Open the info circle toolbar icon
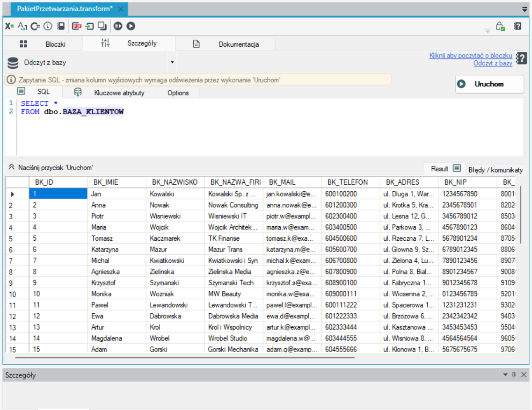Image resolution: width=532 pixels, height=410 pixels. pos(48,26)
